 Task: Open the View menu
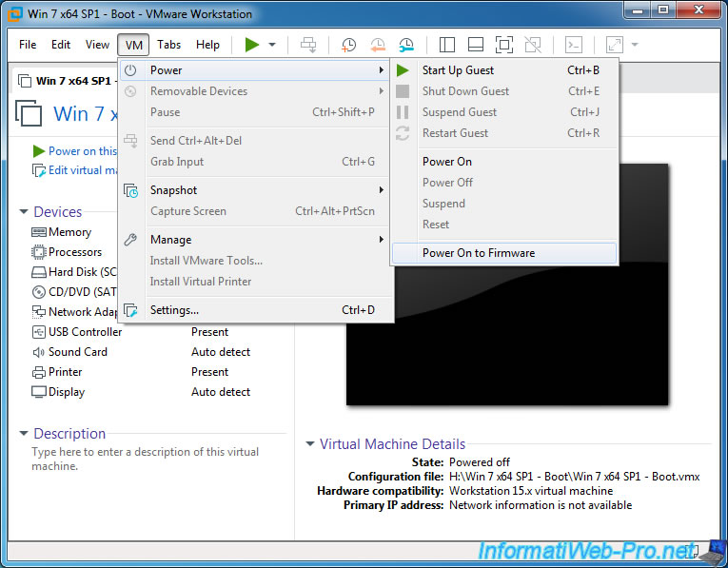coord(97,45)
